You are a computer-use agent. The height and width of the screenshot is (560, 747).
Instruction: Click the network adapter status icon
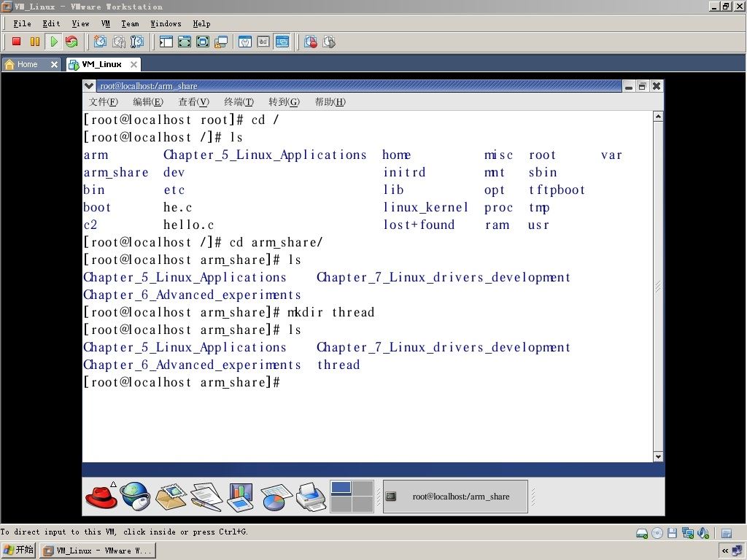[x=687, y=533]
